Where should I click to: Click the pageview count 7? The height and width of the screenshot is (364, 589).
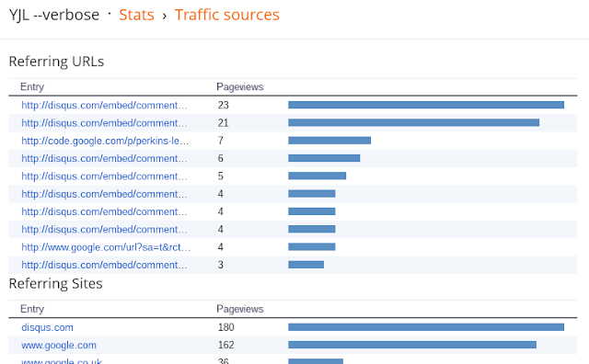[221, 141]
